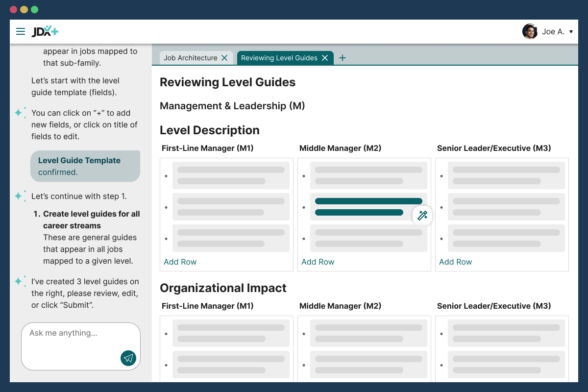
Task: Select first Organizational Impact row for Middle Manager
Action: click(368, 333)
